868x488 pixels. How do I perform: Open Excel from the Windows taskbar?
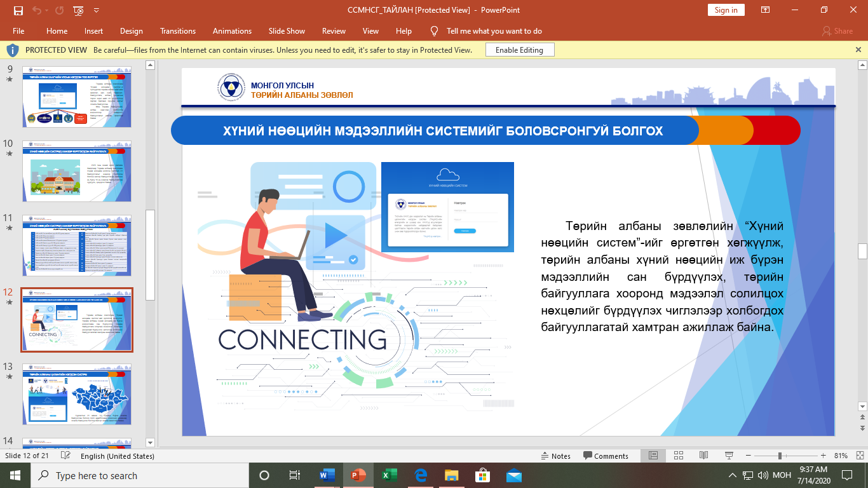(x=390, y=475)
